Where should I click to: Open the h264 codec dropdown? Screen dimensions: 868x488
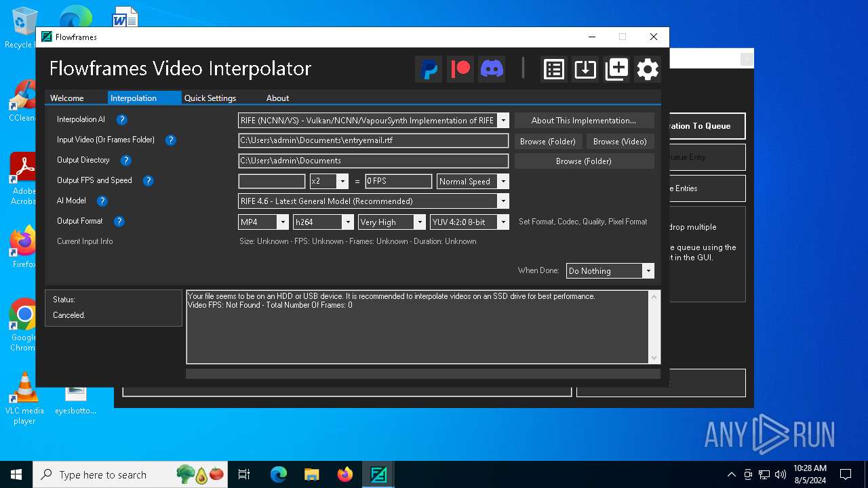click(x=348, y=222)
